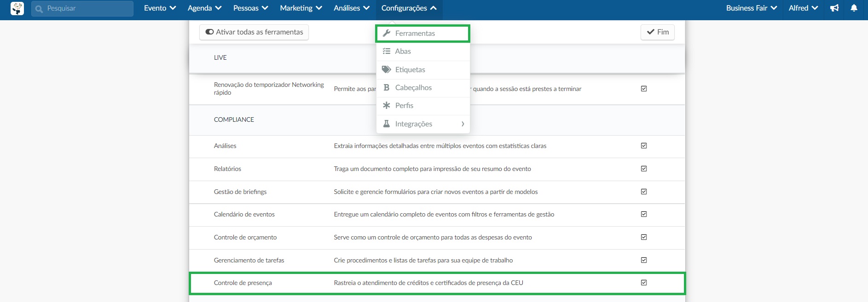Screen dimensions: 868x302
Task: Select Perfis from Configurações menu
Action: pyautogui.click(x=423, y=106)
